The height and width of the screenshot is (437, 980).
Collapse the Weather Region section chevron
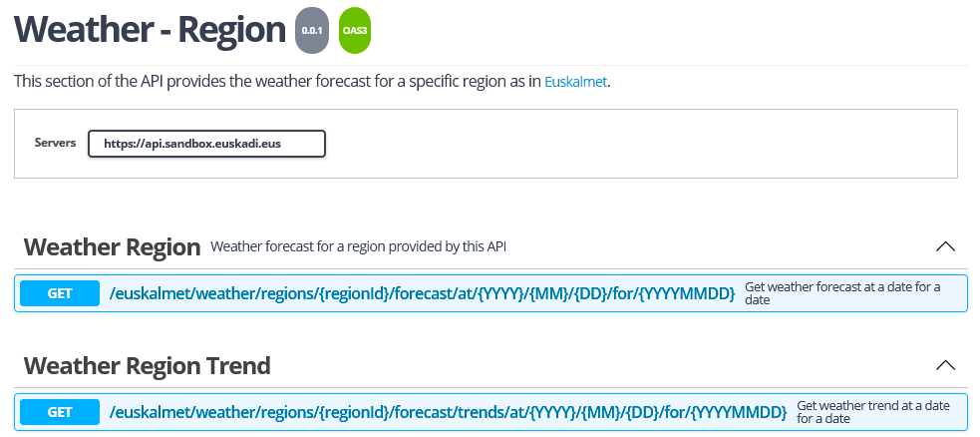pos(945,245)
